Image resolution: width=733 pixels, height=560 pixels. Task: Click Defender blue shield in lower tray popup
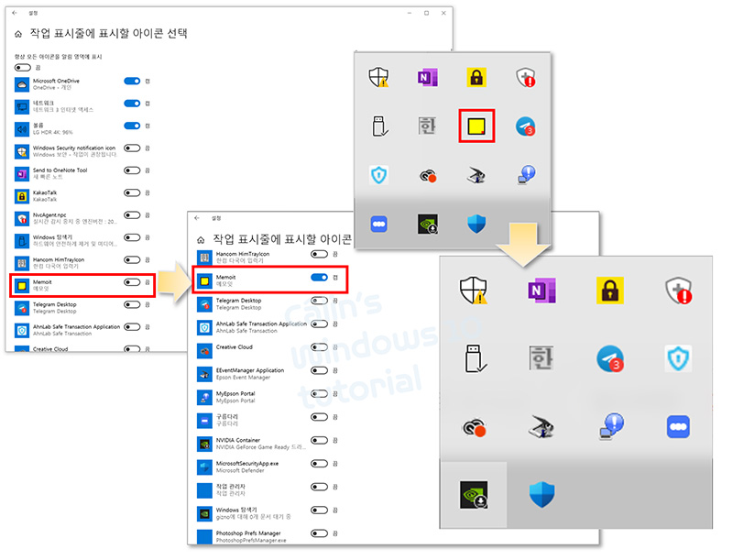click(x=542, y=495)
